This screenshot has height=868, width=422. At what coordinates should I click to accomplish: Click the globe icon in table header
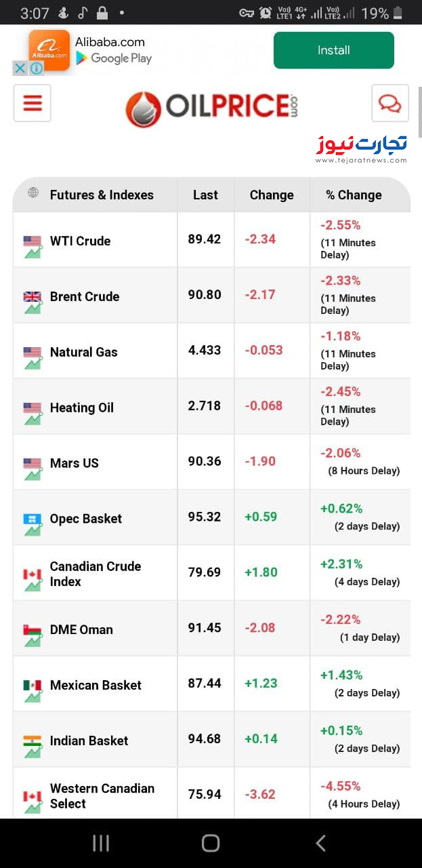[33, 193]
